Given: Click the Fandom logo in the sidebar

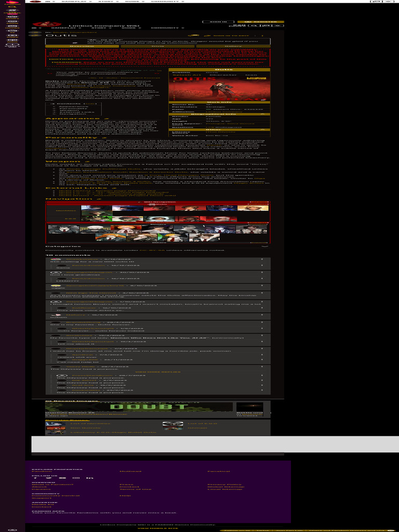Looking at the screenshot, I should [12, 3].
